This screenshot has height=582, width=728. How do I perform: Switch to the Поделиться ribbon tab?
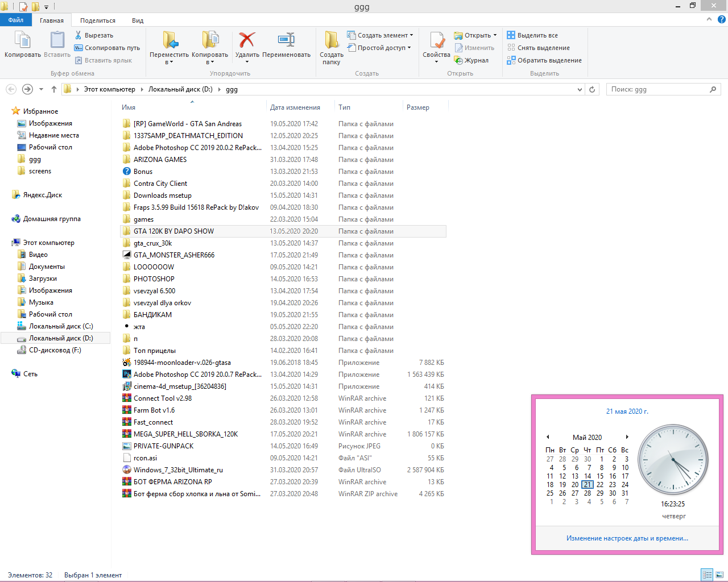97,20
